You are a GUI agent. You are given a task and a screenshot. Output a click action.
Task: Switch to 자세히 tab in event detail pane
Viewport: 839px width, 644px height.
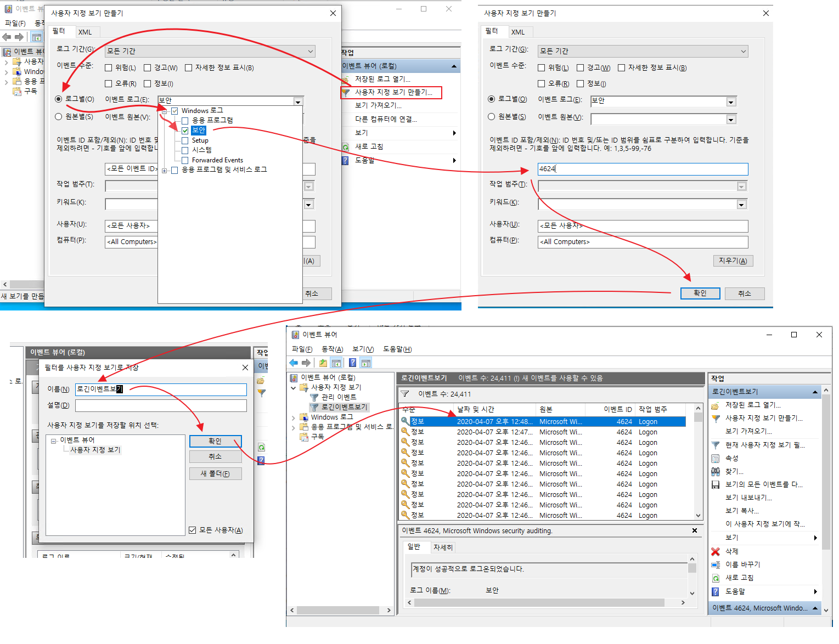[443, 547]
